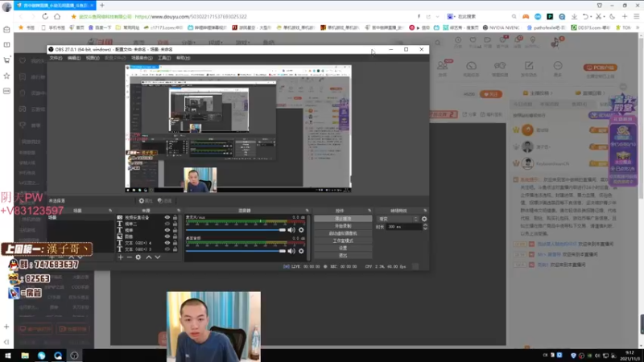Go to browser home page
Screen dimensions: 644x362
pyautogui.click(x=57, y=16)
